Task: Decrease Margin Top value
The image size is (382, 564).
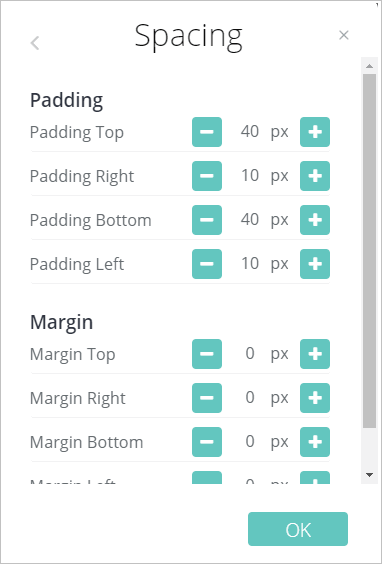Action: pos(207,354)
